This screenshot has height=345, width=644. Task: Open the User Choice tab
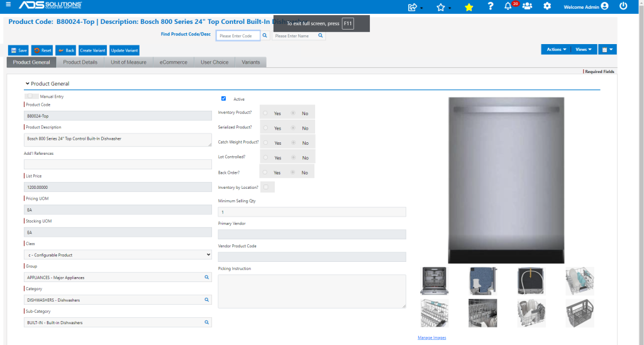pyautogui.click(x=214, y=62)
